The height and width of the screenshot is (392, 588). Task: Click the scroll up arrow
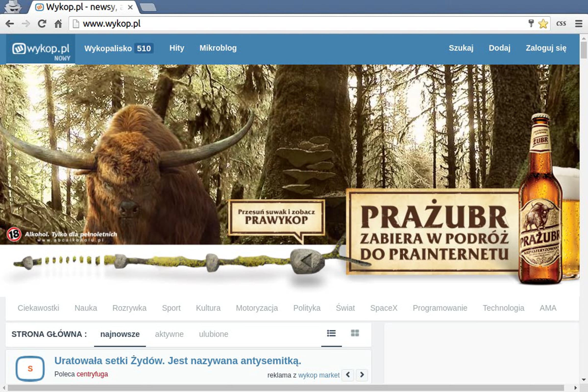pos(584,38)
